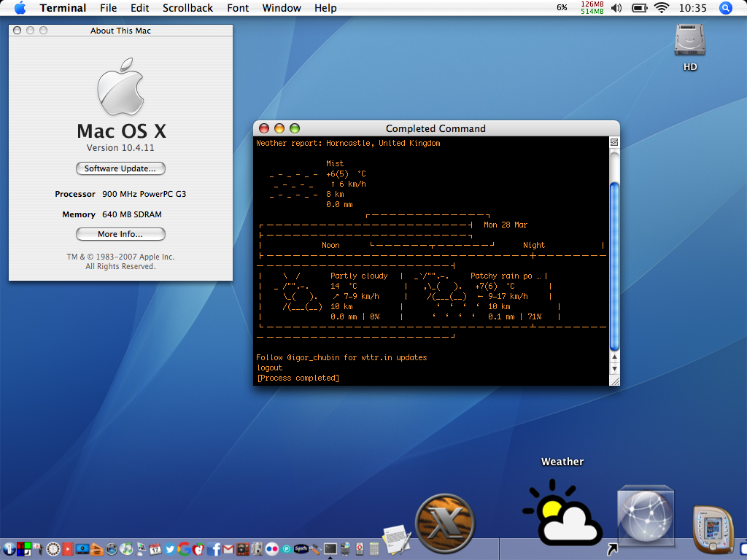Image resolution: width=747 pixels, height=560 pixels.
Task: Click the Twitter icon in the Dock
Action: coord(169,548)
